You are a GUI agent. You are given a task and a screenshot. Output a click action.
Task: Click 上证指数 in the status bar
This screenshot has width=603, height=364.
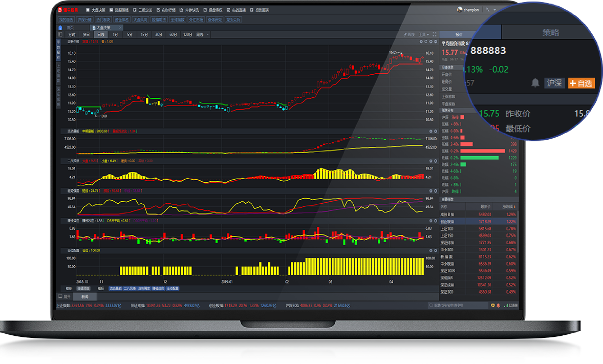pyautogui.click(x=63, y=306)
